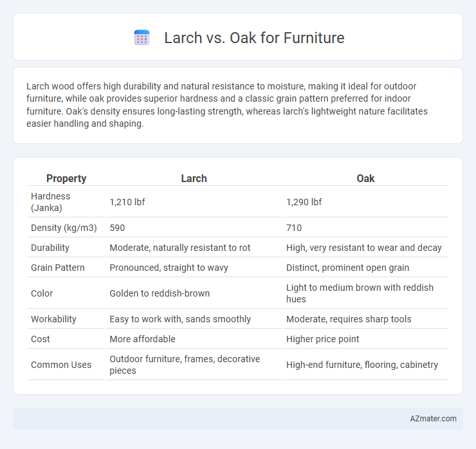This screenshot has width=476, height=449.
Task: Click the density value '710'
Action: (x=294, y=228)
